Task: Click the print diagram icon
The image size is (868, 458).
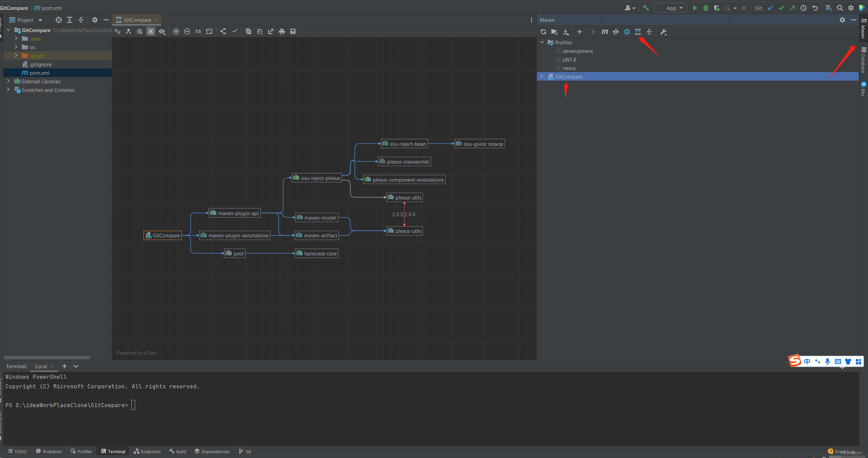Action: pos(282,31)
